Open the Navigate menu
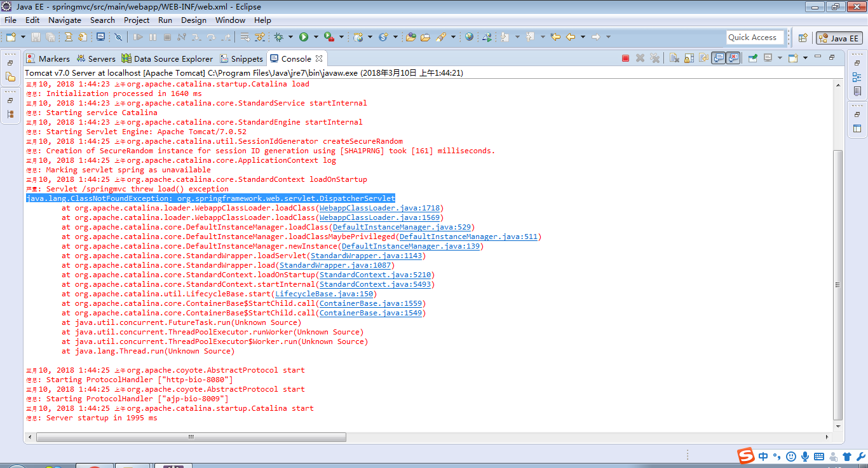Screen dimensions: 868x468 pyautogui.click(x=65, y=20)
